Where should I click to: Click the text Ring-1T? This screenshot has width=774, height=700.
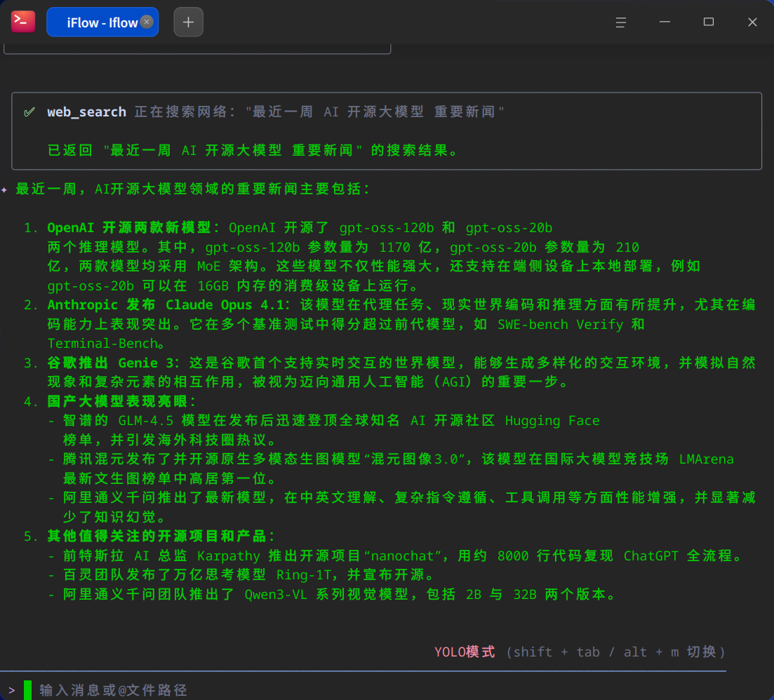click(x=304, y=574)
